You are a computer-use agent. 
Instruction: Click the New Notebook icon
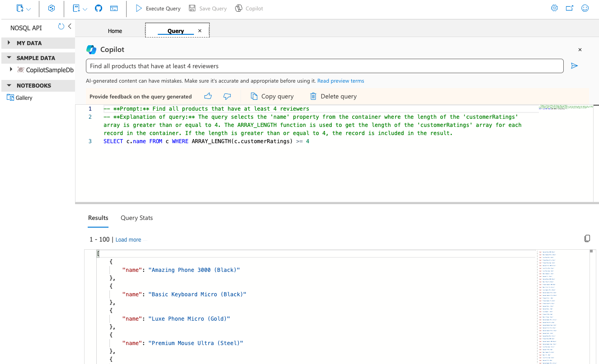tap(76, 8)
